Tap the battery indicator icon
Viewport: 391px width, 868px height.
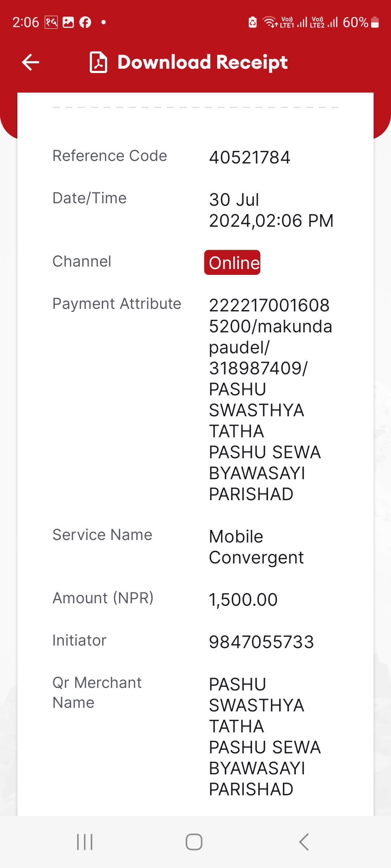(x=375, y=22)
